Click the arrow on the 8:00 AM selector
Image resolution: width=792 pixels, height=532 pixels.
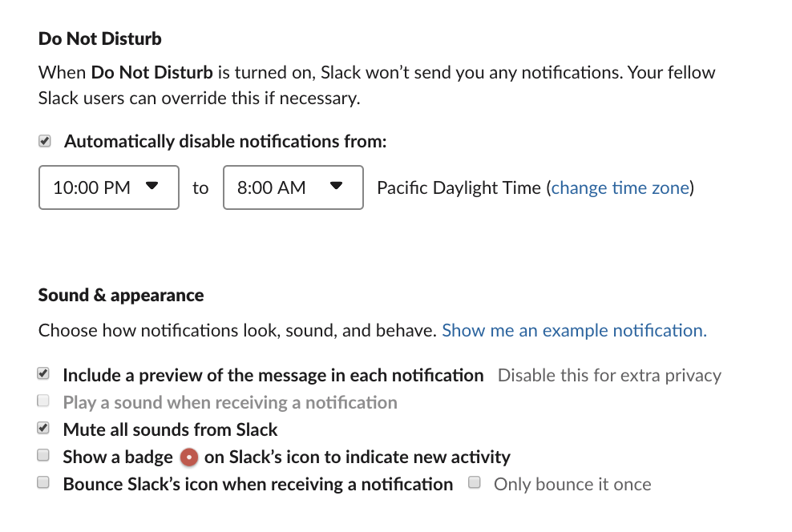pyautogui.click(x=337, y=187)
